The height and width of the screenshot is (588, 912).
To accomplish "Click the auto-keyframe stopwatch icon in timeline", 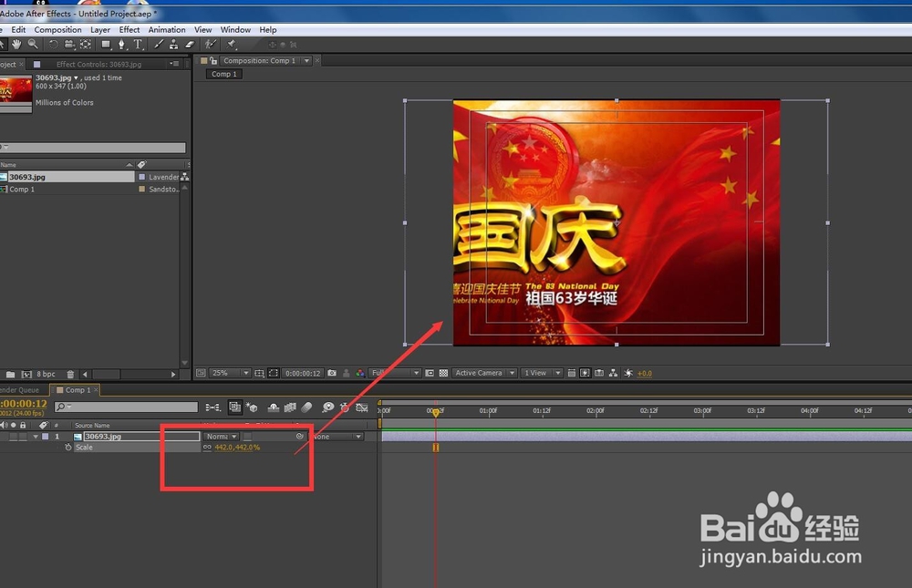I will 345,407.
